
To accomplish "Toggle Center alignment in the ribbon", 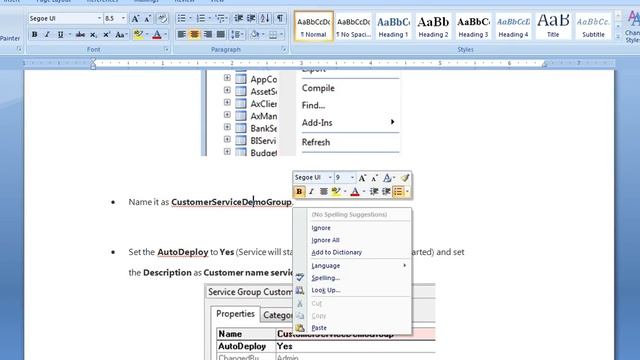I will pos(195,35).
